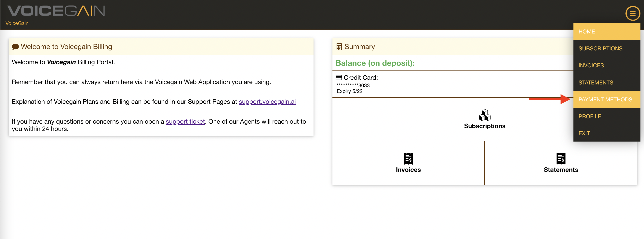
Task: Click the Balance (on deposit) heading
Action: (375, 63)
